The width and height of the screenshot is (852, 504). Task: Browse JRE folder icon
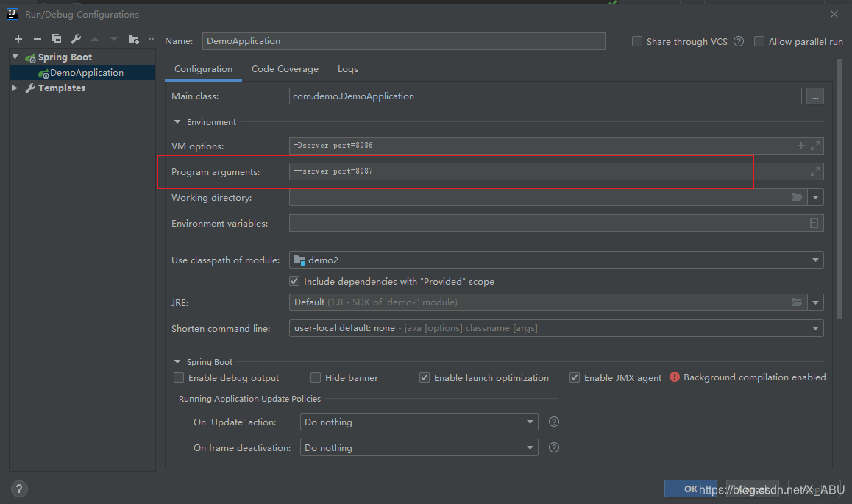coord(797,302)
